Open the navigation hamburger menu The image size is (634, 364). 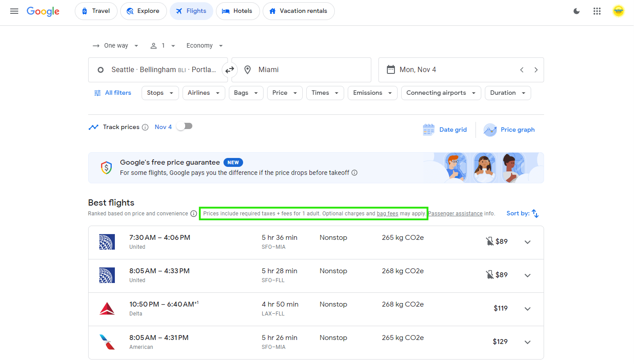coord(14,11)
